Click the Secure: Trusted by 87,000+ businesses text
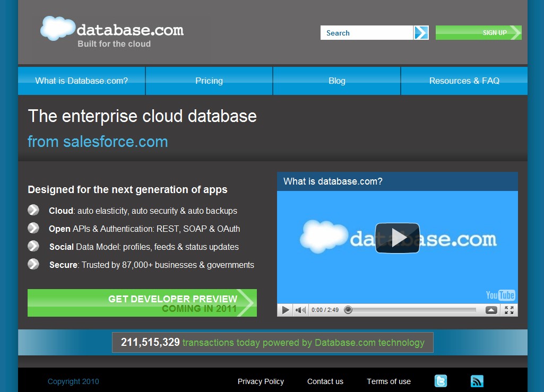This screenshot has height=392, width=544. (152, 265)
